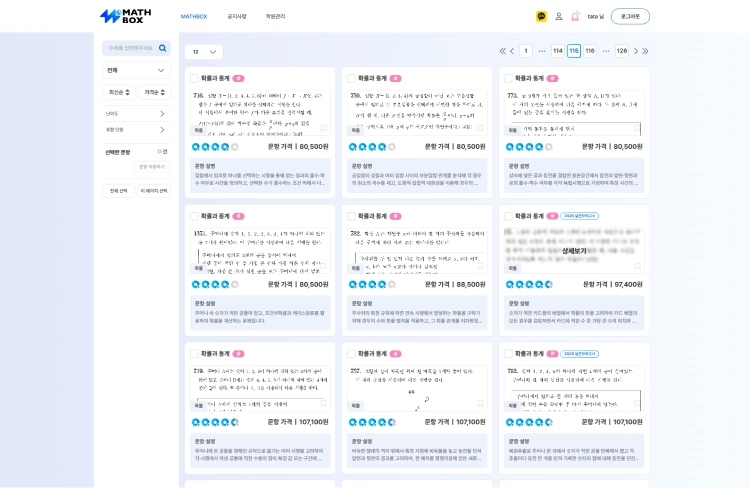Select the checkbox on problem 1351 card
This screenshot has height=488, width=750.
point(194,216)
